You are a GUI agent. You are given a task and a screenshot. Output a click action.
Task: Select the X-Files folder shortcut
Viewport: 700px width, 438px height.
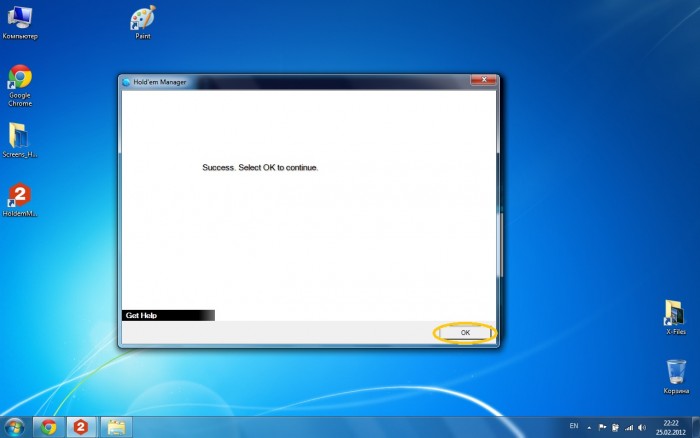(x=675, y=317)
